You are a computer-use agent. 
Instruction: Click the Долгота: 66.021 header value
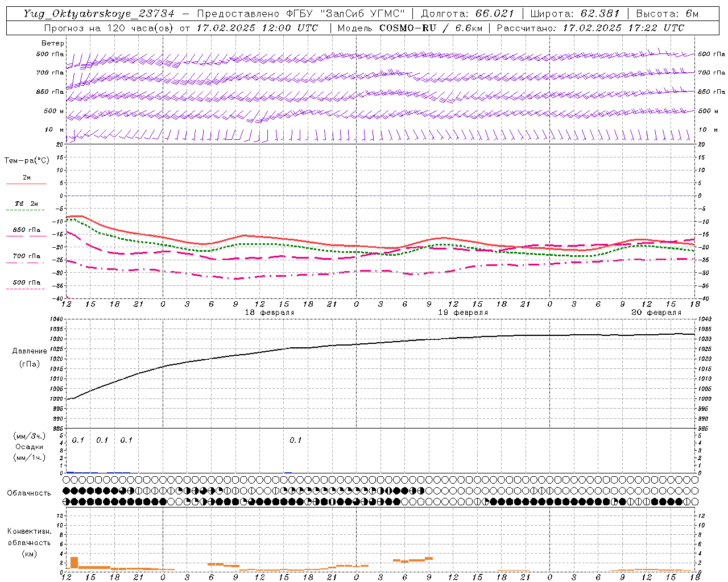tap(468, 14)
